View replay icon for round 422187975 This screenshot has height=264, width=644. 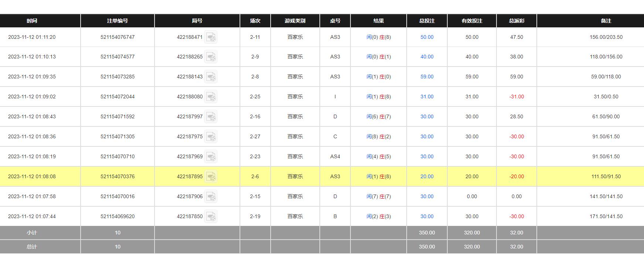pyautogui.click(x=211, y=136)
